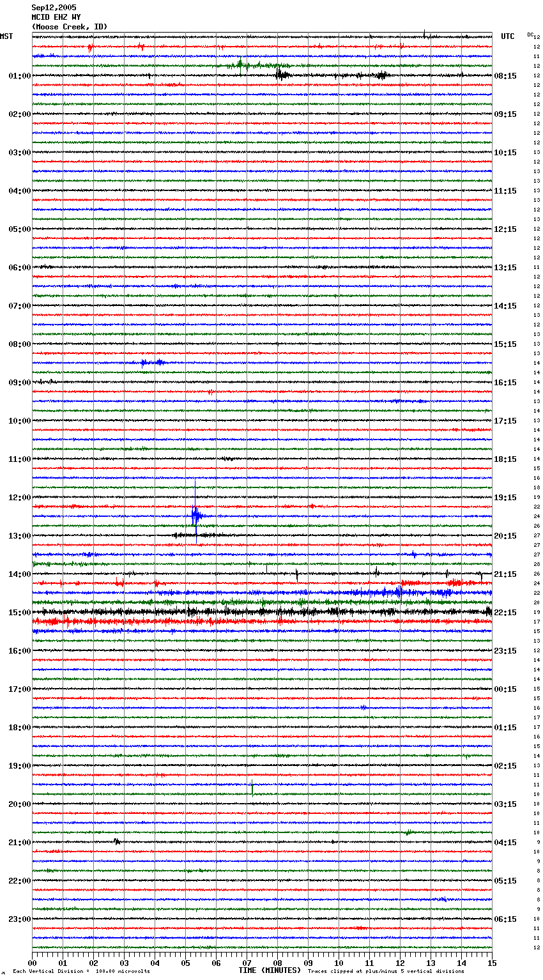Click minute 15 on the time axis
Viewport: 543px width, 980px height.
(492, 963)
